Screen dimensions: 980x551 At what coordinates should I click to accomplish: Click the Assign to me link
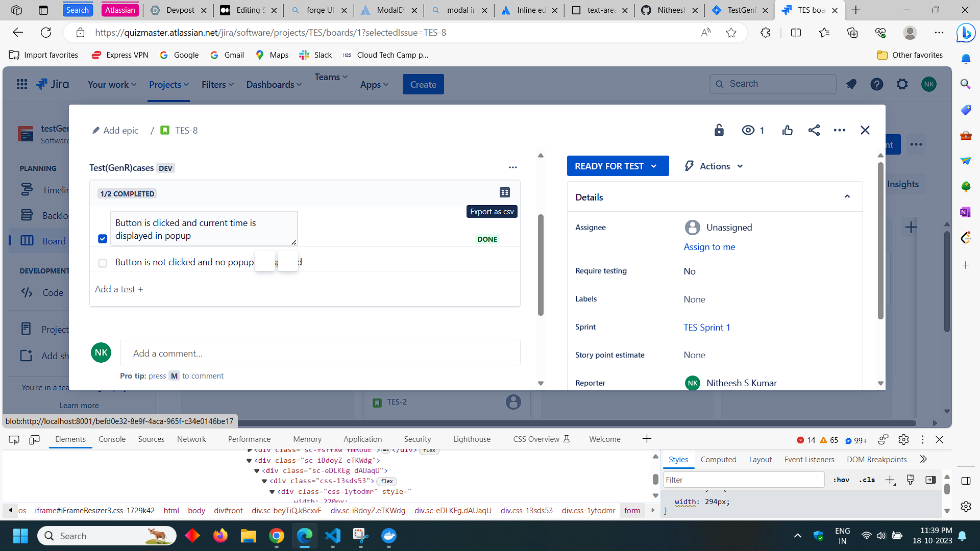tap(709, 247)
